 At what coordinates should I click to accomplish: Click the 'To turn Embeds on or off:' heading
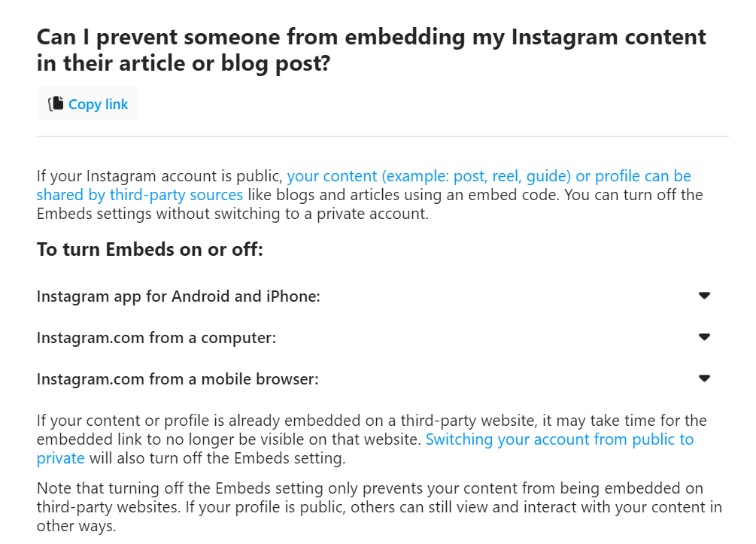pyautogui.click(x=150, y=249)
